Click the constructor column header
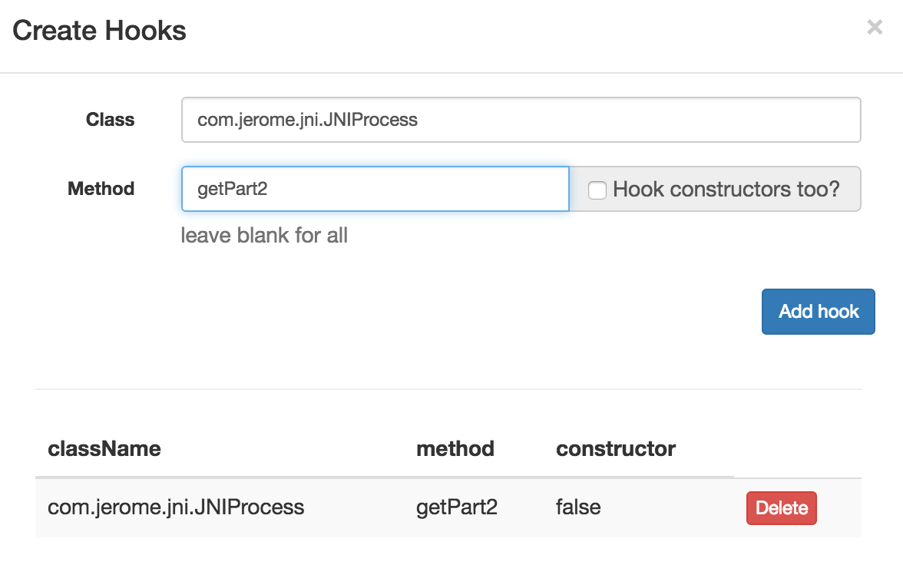The height and width of the screenshot is (588, 903). (616, 449)
